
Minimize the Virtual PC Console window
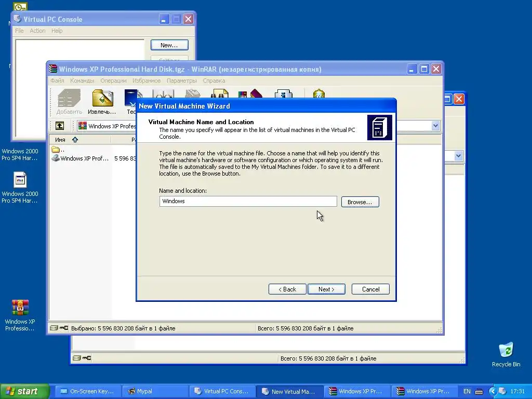coord(164,19)
